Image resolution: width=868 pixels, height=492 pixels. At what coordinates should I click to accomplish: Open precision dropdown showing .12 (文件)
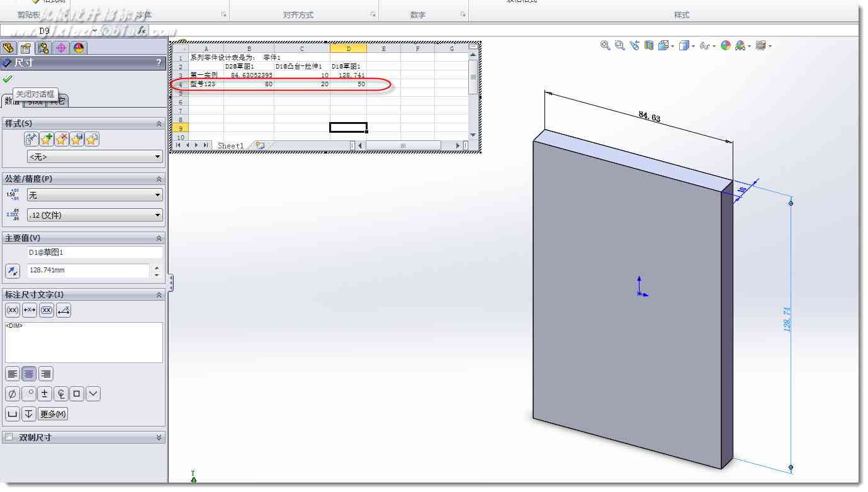coord(95,215)
